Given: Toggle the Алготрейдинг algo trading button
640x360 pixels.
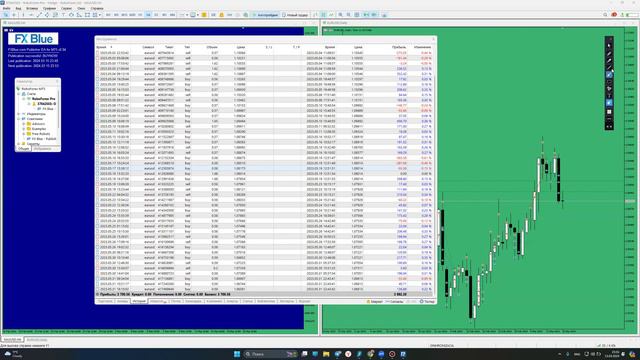Looking at the screenshot, I should click(x=266, y=15).
